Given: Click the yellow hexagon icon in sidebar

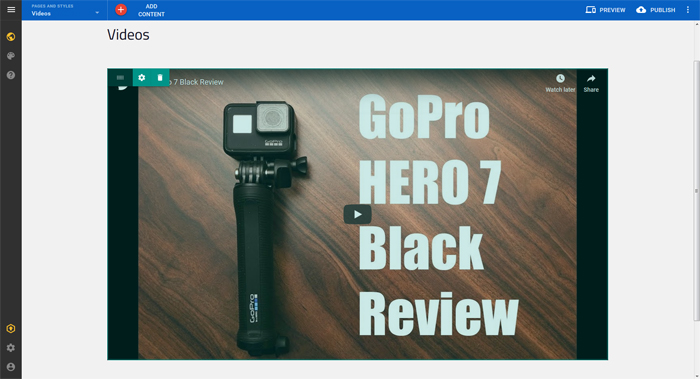Looking at the screenshot, I should [11, 329].
